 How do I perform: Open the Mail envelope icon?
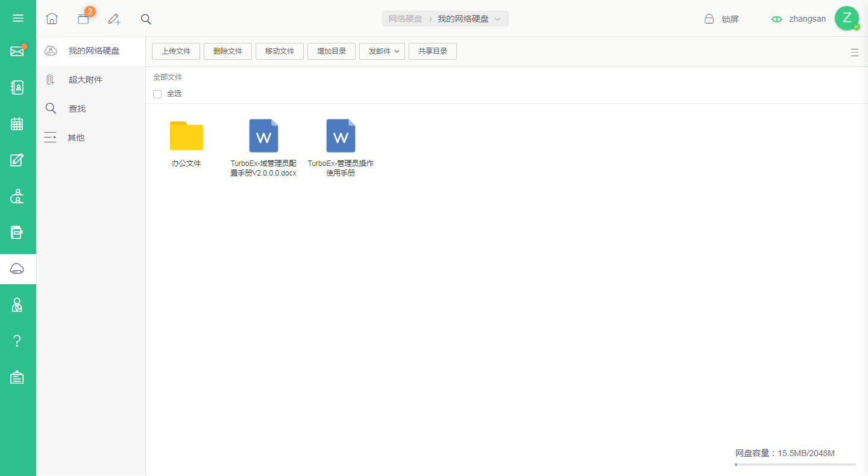[17, 51]
